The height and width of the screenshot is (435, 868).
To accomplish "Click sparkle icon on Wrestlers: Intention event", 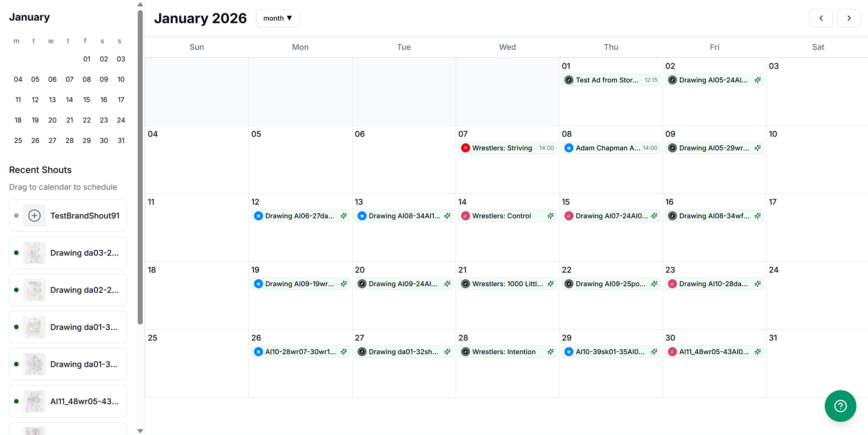I will [x=551, y=352].
